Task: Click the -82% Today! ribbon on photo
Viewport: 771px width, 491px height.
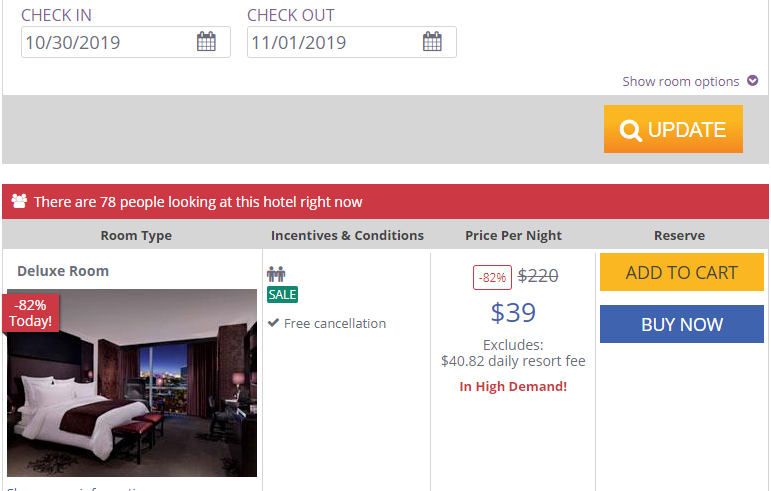Action: [30, 313]
